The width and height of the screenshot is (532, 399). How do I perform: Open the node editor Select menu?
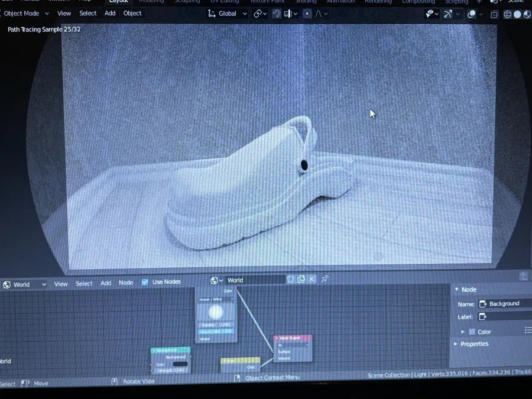[x=84, y=283]
